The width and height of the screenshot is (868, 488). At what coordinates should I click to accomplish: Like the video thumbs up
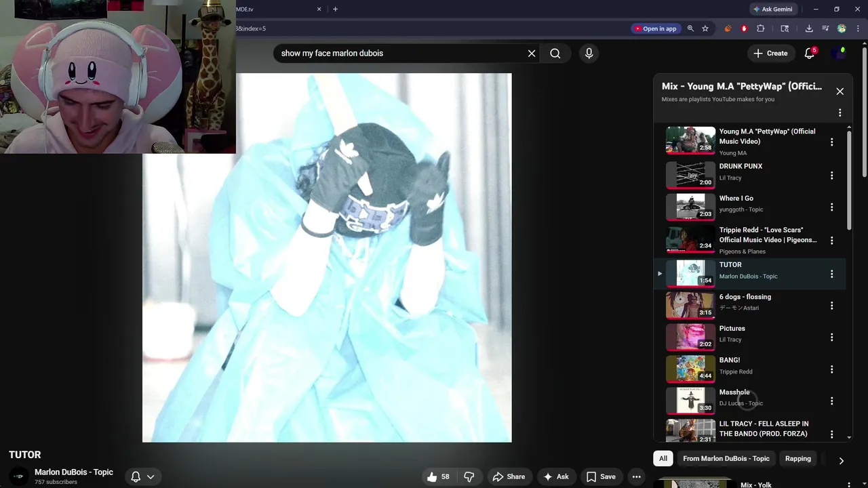[438, 476]
